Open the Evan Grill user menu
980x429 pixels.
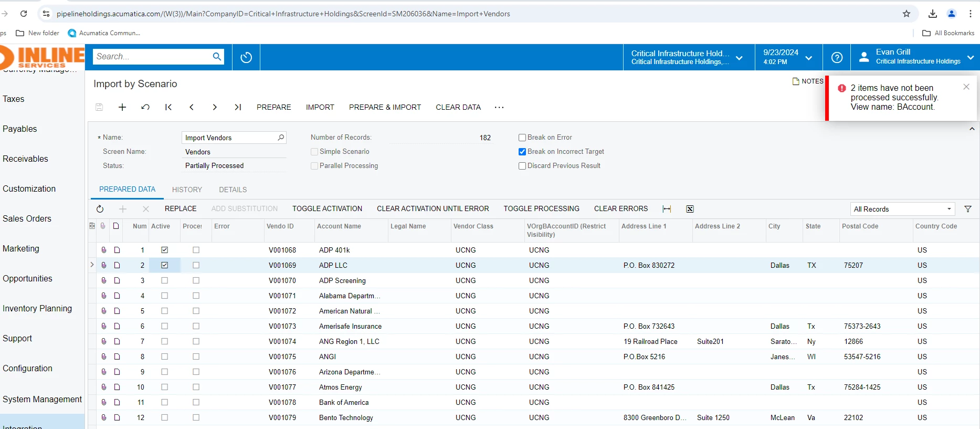tap(915, 57)
